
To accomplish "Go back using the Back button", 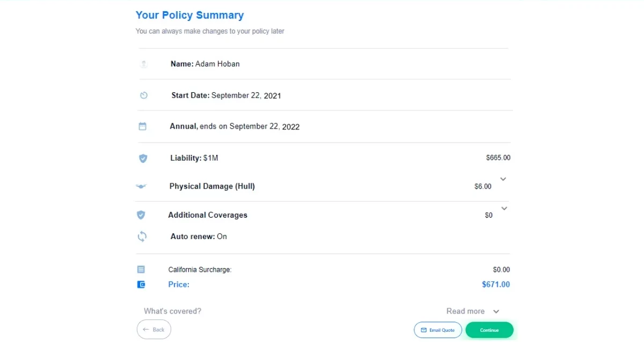I will click(x=153, y=330).
